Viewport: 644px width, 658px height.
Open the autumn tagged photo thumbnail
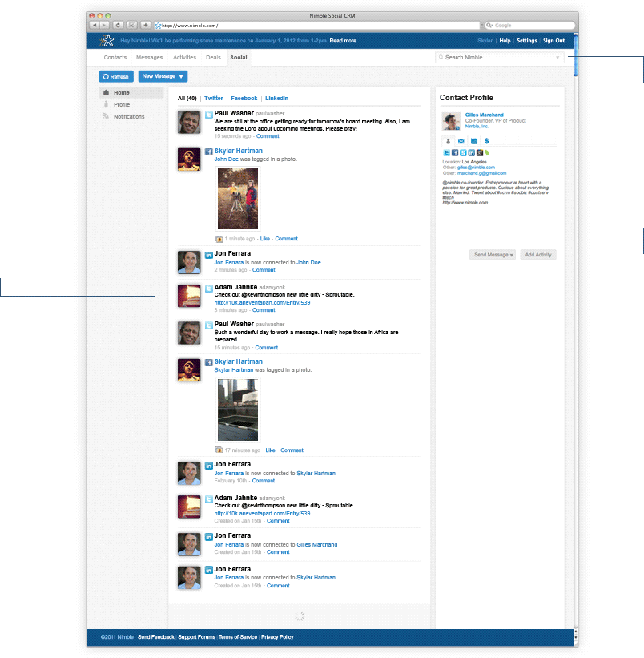click(238, 199)
